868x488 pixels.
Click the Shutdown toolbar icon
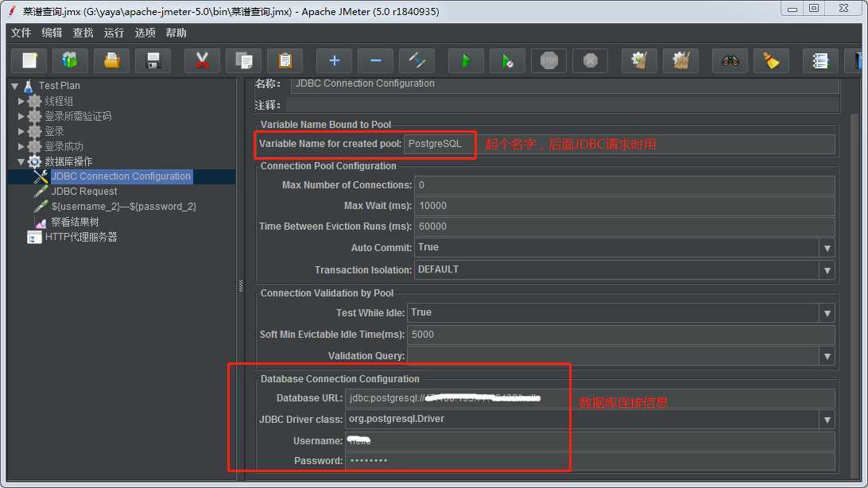pos(590,60)
